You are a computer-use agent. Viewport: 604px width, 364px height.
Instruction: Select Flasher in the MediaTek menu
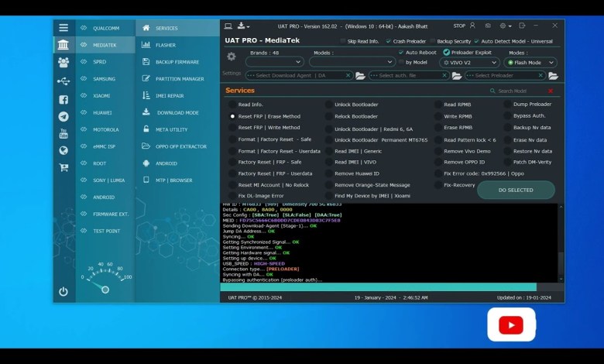point(165,45)
